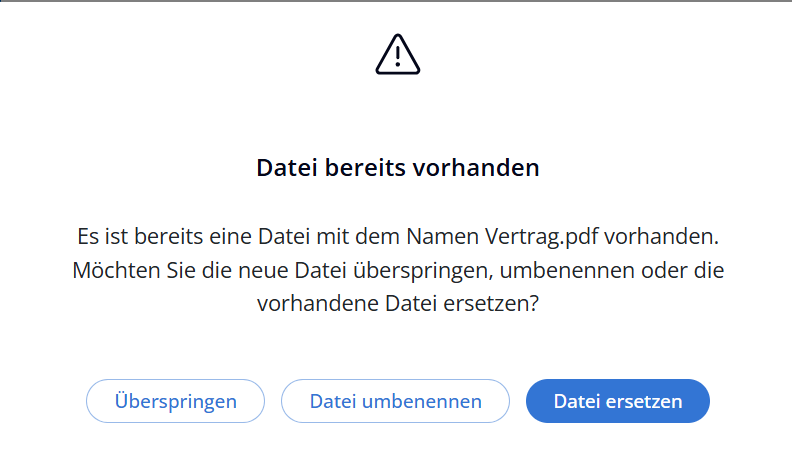Click the warning triangle icon
The width and height of the screenshot is (792, 462).
[x=398, y=54]
